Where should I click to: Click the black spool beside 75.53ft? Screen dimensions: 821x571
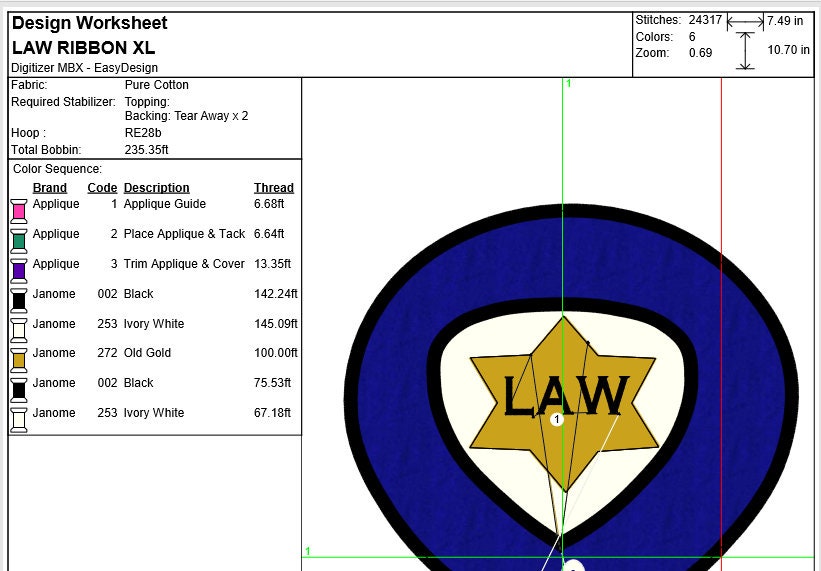[x=18, y=390]
